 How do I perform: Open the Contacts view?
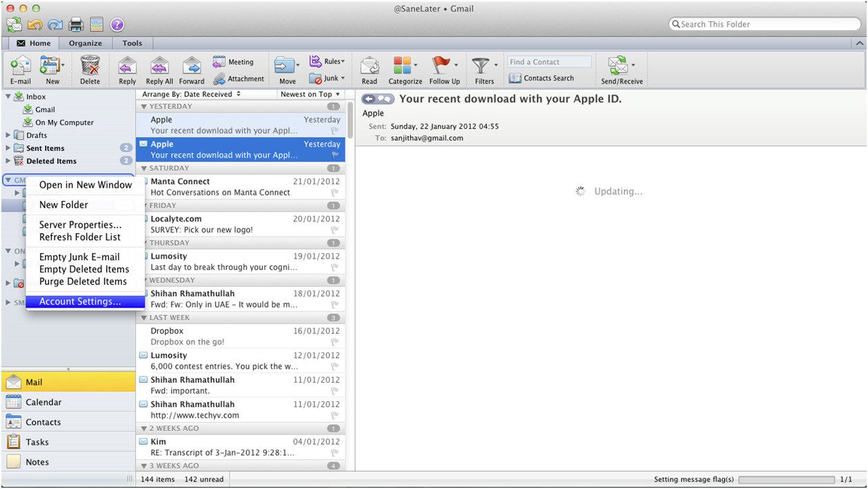[68, 422]
